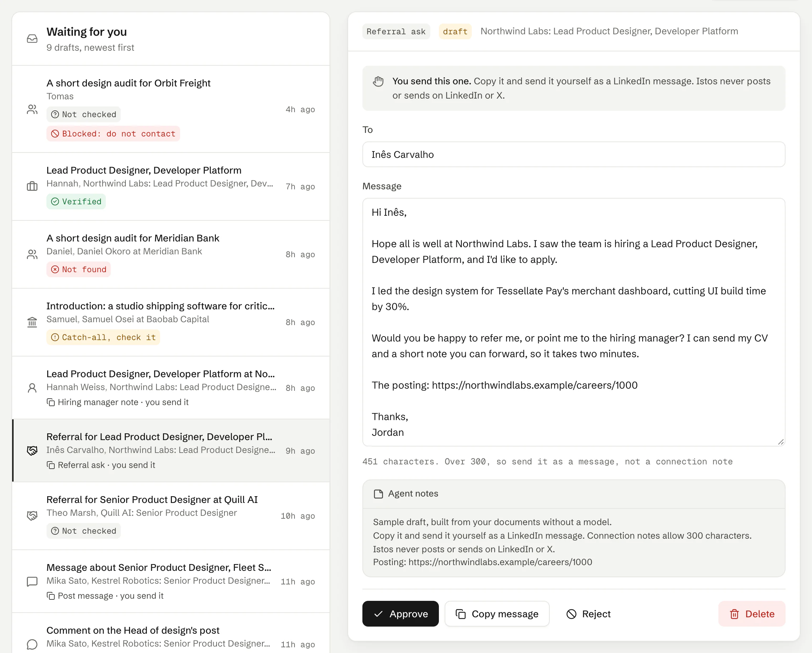
Task: Click the Verified status badge
Action: [x=76, y=201]
